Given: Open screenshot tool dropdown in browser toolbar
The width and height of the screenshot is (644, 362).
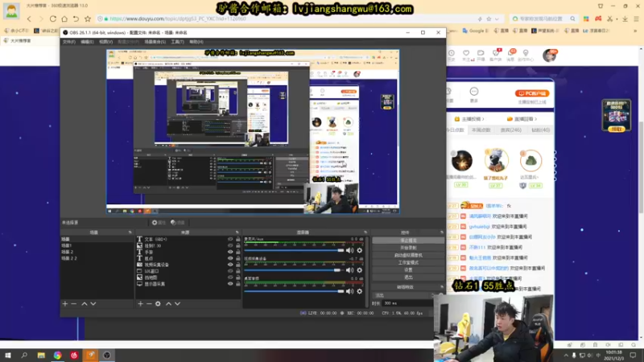Looking at the screenshot, I should [617, 19].
